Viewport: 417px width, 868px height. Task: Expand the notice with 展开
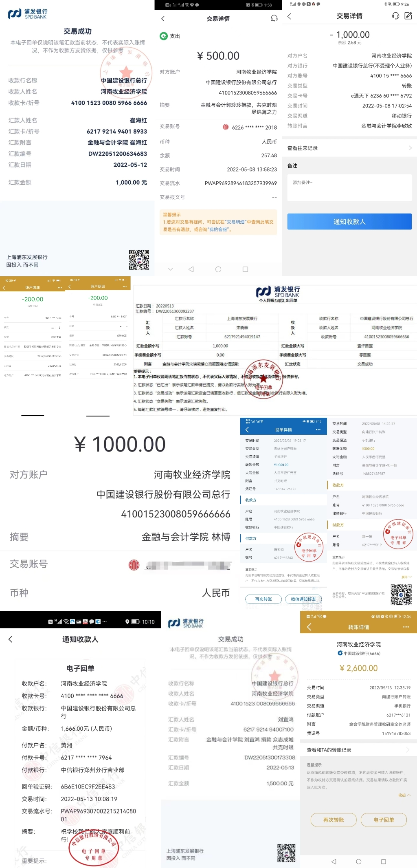click(x=406, y=577)
